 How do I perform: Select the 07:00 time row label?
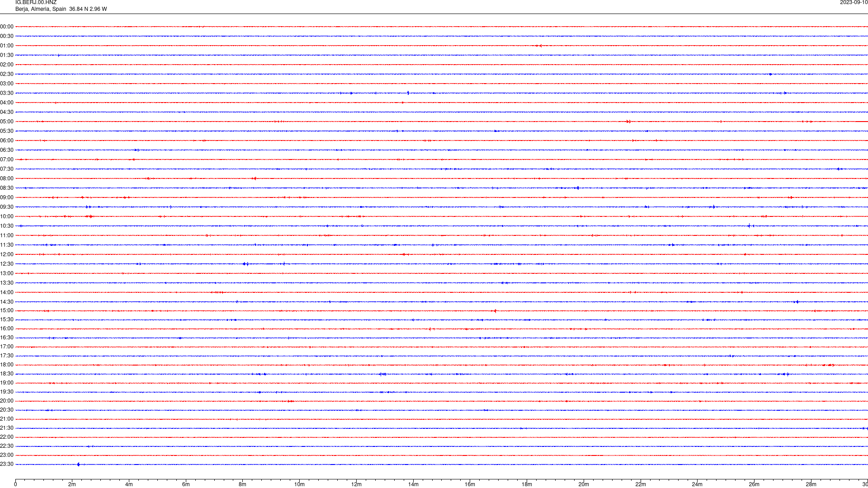pos(7,160)
